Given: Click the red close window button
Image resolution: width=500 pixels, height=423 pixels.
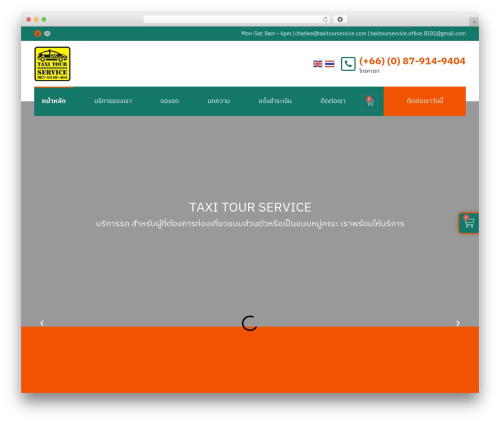Looking at the screenshot, I should (x=29, y=19).
